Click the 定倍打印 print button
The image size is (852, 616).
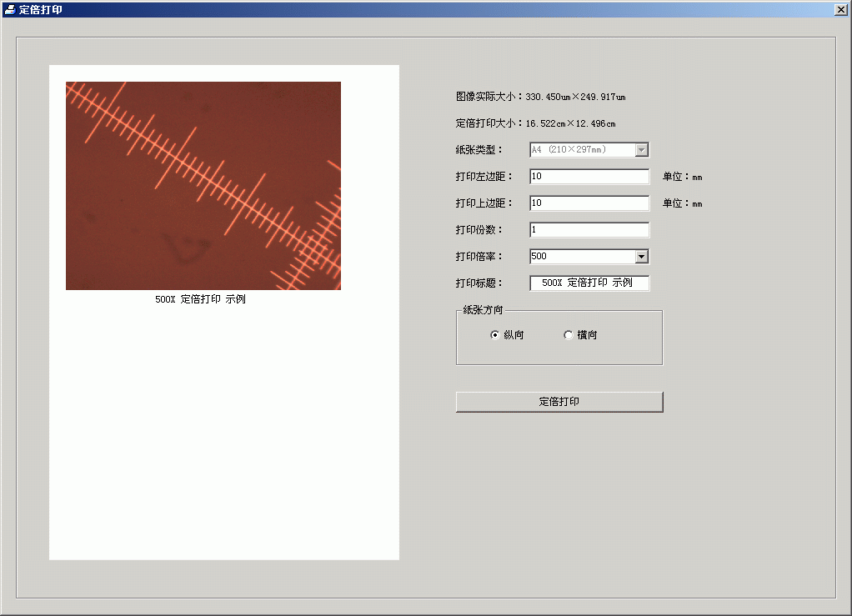[x=559, y=402]
